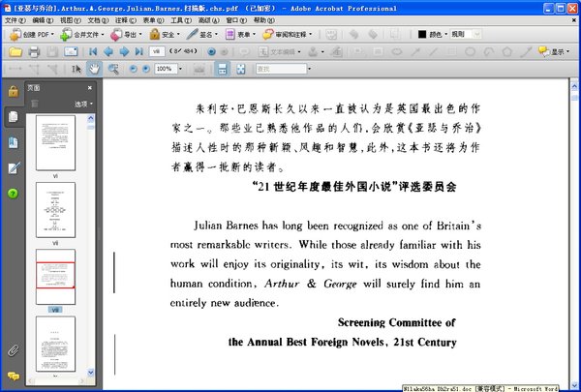Jump to the first page
The height and width of the screenshot is (392, 581).
click(x=93, y=51)
